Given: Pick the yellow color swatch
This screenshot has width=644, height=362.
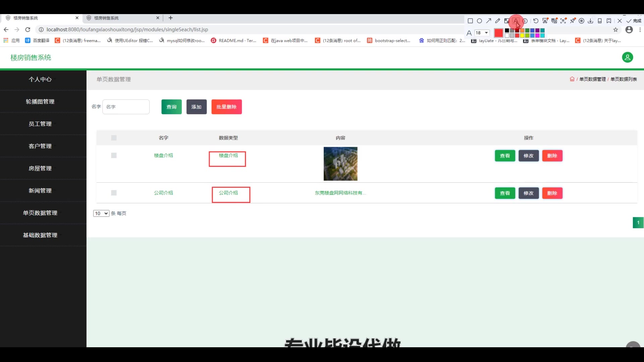Looking at the screenshot, I should pos(522,36).
